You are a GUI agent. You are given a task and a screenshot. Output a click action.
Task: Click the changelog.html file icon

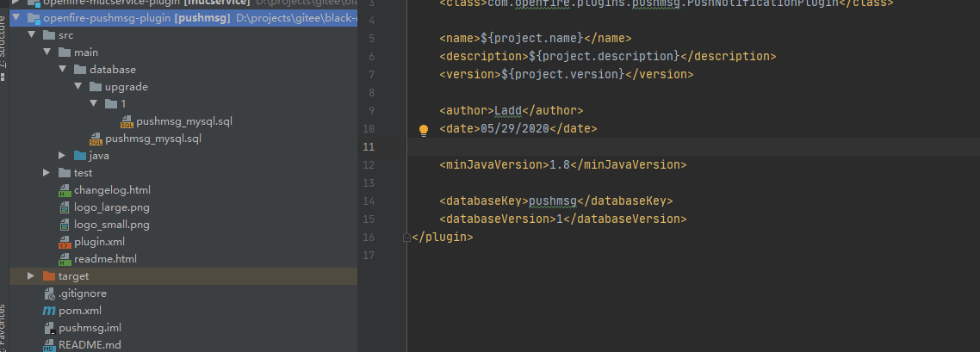click(65, 190)
